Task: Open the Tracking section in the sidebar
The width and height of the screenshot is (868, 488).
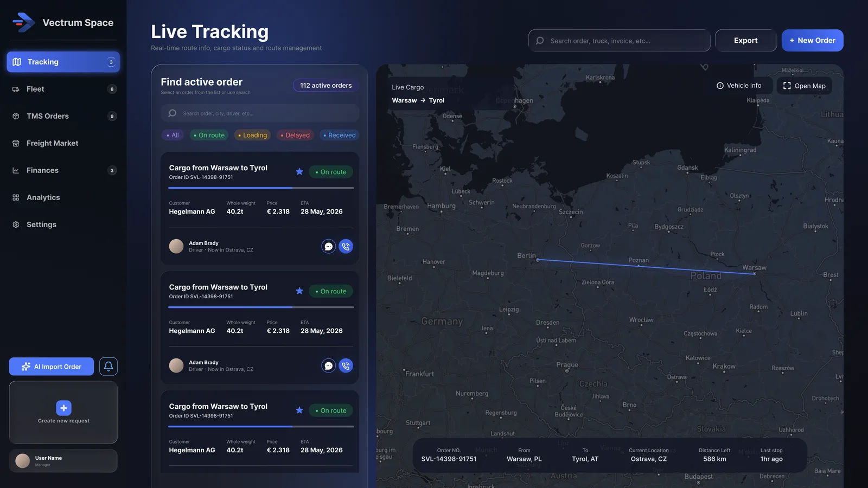Action: coord(63,62)
